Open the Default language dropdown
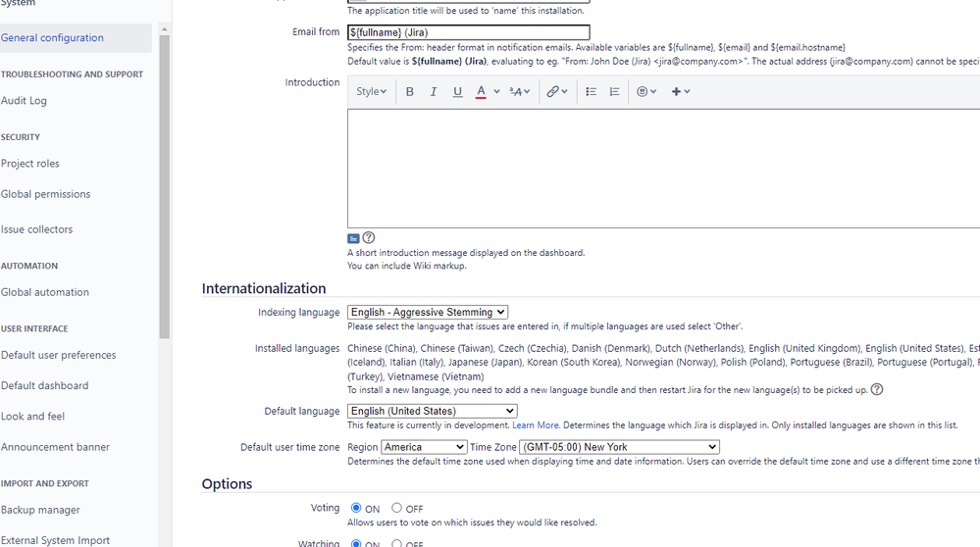980x547 pixels. [433, 411]
